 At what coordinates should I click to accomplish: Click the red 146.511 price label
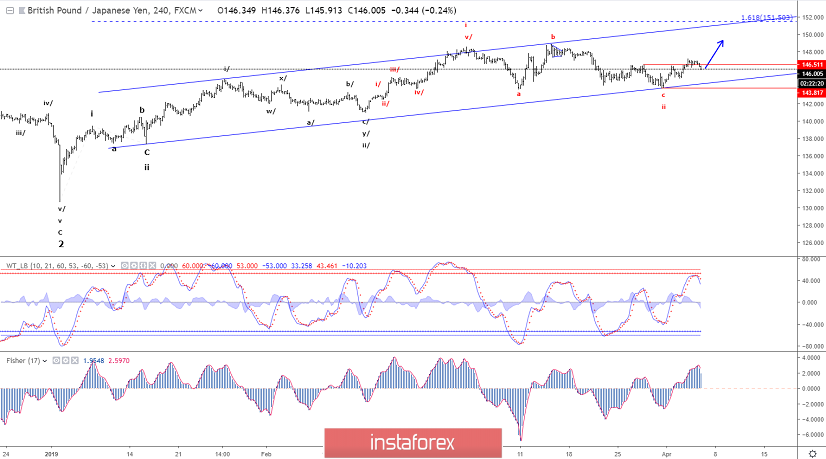[812, 65]
